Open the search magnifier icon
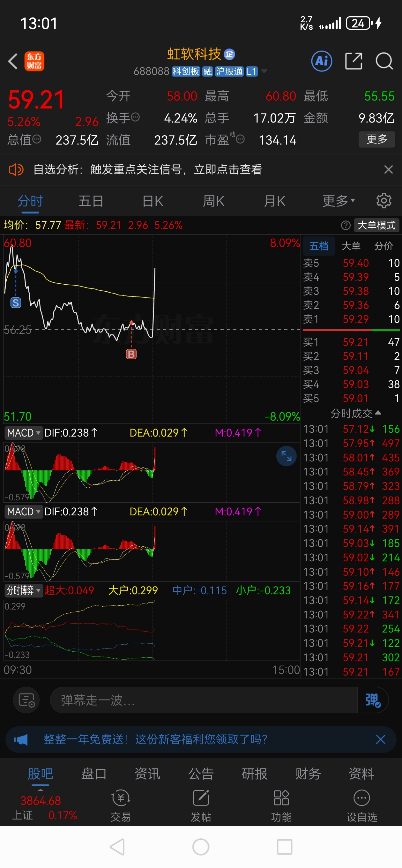 (x=384, y=61)
